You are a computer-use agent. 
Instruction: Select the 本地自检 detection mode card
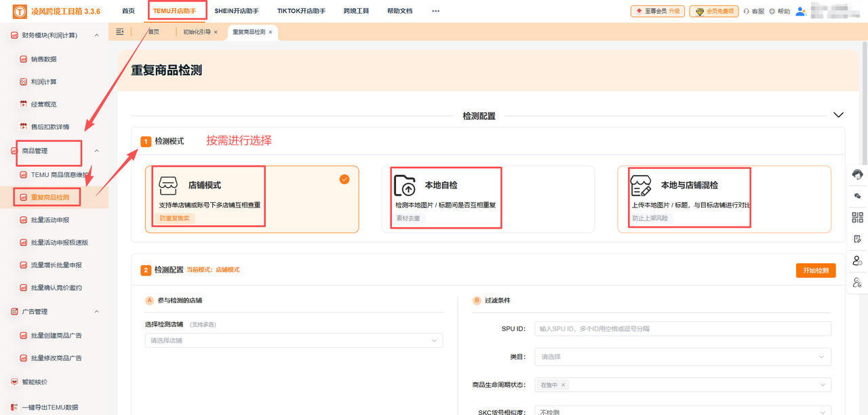(x=488, y=199)
